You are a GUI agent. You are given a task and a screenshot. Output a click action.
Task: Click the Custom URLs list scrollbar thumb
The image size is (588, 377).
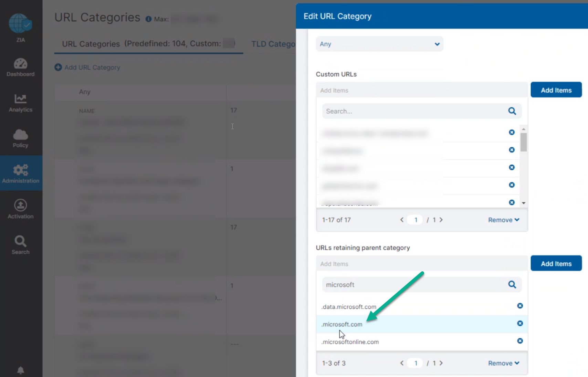pos(523,142)
